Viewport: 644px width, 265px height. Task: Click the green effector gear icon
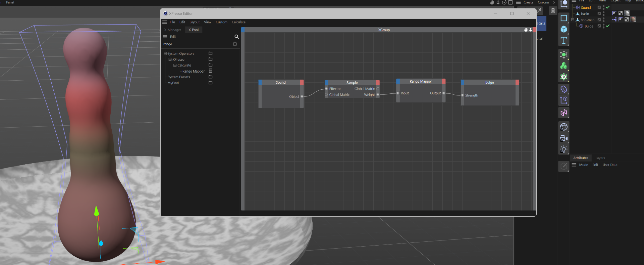coord(564,77)
